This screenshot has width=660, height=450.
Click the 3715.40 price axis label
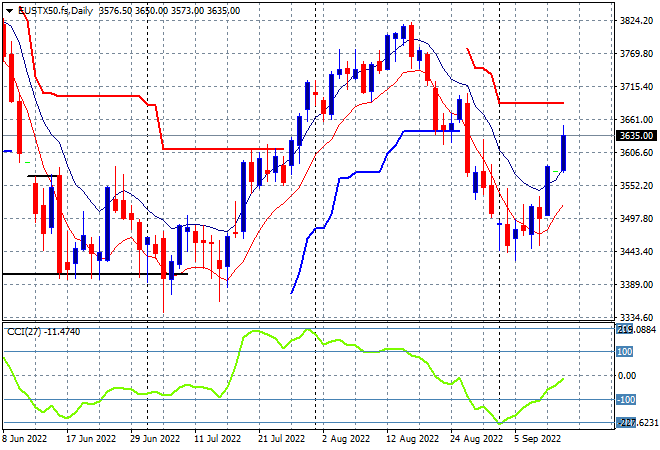(636, 87)
